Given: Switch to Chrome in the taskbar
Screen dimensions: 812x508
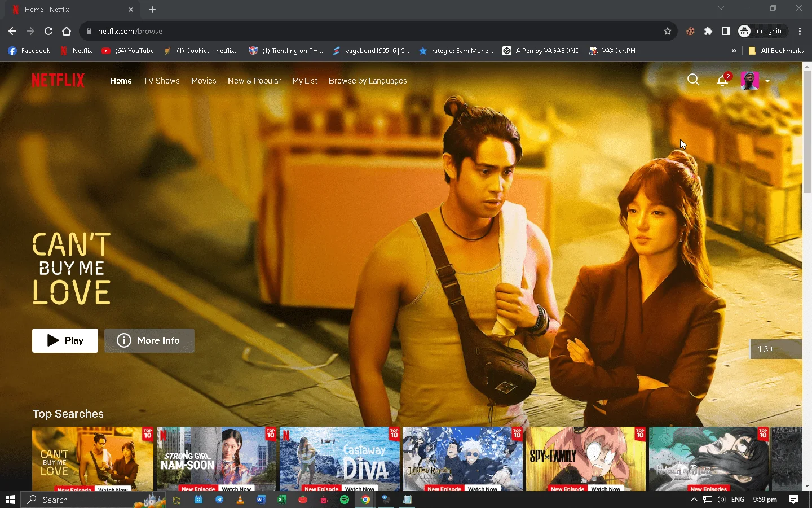Looking at the screenshot, I should click(365, 500).
